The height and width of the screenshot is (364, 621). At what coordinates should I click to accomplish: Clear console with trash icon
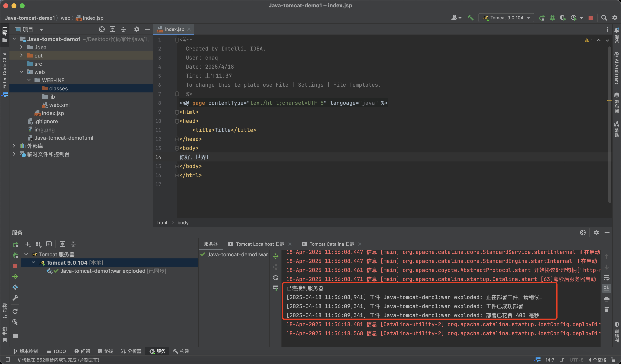(x=606, y=310)
